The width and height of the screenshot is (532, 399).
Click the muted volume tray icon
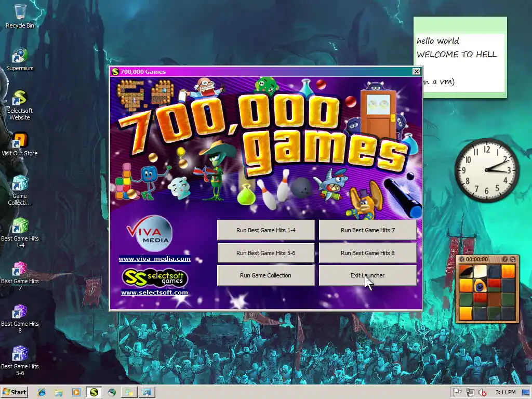(x=482, y=392)
